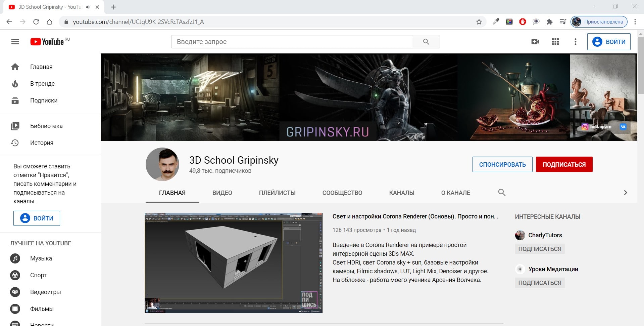Mute the tab with speaker icon
Viewport: 644px width, 326px height.
[x=88, y=7]
